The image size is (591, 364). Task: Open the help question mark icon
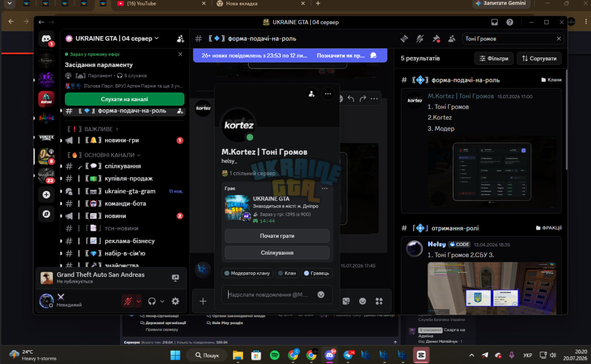coord(510,22)
